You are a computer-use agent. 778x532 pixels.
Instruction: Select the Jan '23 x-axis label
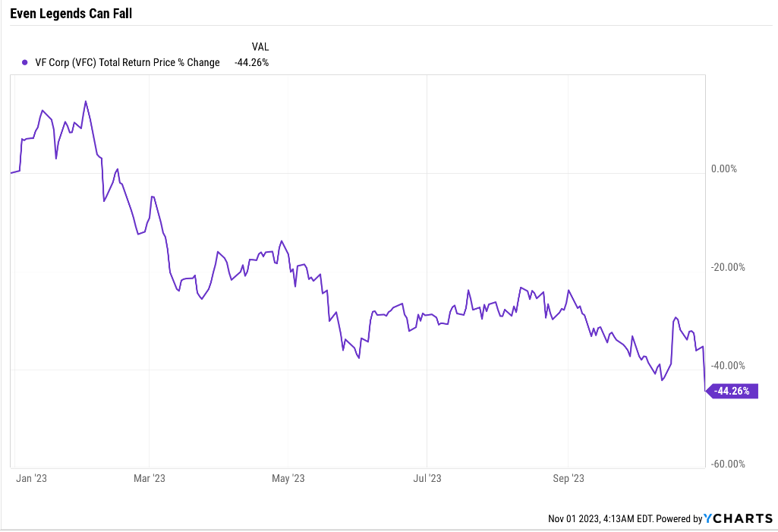32,478
